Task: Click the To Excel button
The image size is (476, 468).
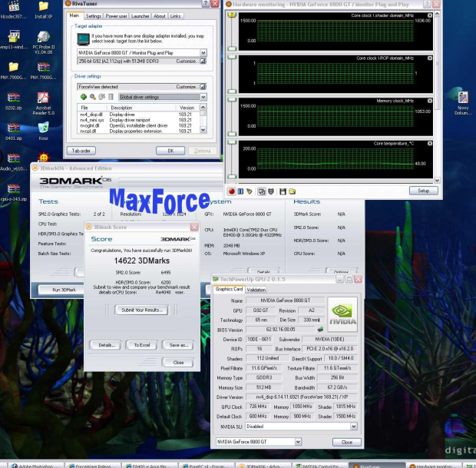Action: pos(142,345)
